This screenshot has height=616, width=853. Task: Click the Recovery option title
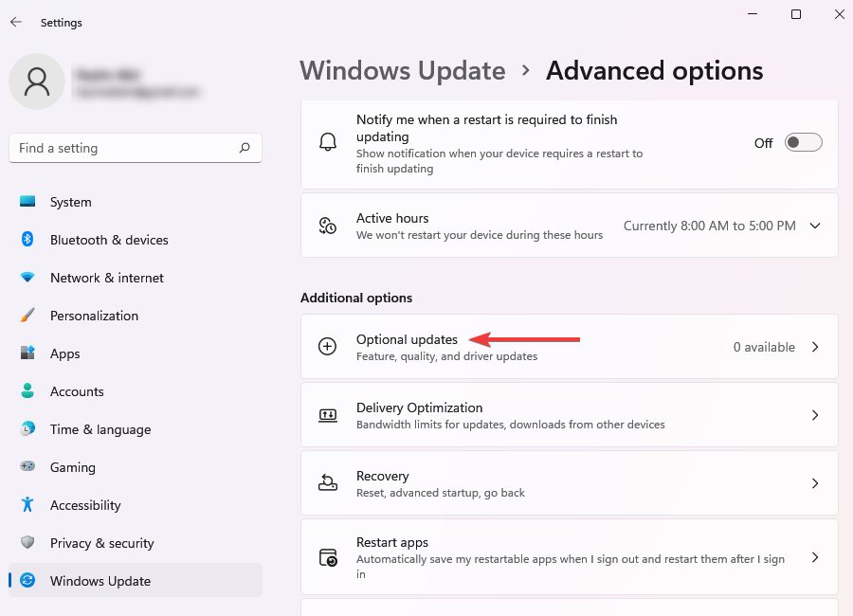383,476
